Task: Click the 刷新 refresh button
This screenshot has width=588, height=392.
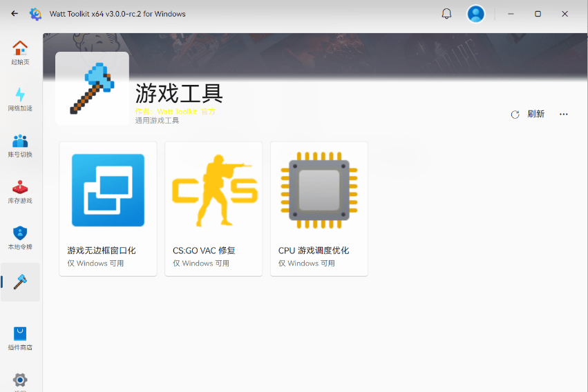Action: 528,115
